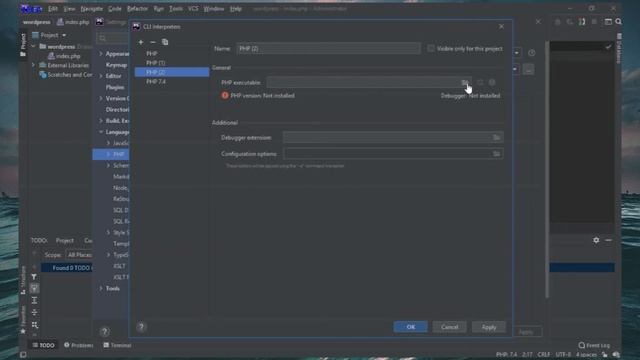Click the TODO filter funnel icon
This screenshot has width=640, height=360.
[x=34, y=277]
